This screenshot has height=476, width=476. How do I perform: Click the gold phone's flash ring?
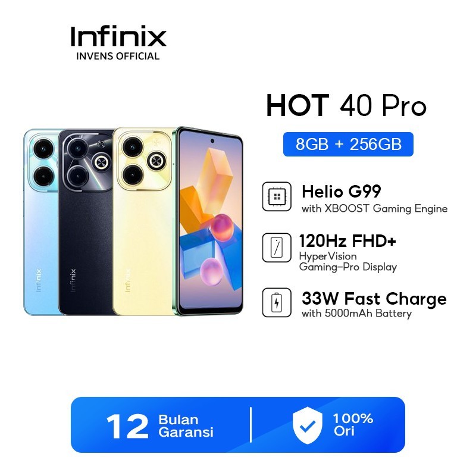point(156,161)
